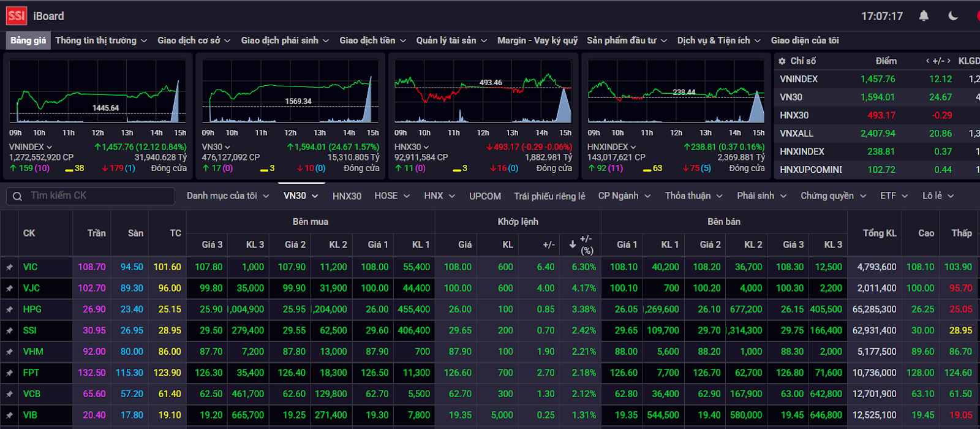Image resolution: width=980 pixels, height=429 pixels.
Task: Click the search magnifier icon
Action: pos(17,196)
